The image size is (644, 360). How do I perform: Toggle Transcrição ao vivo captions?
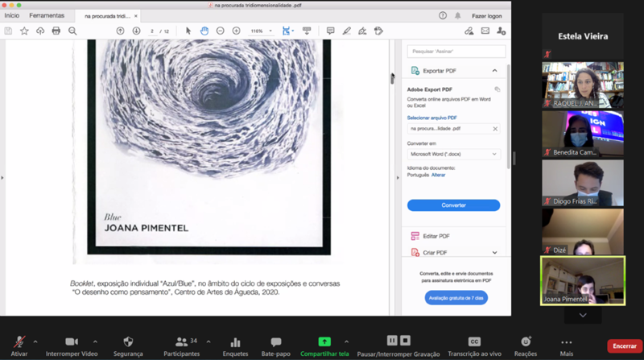(x=474, y=346)
